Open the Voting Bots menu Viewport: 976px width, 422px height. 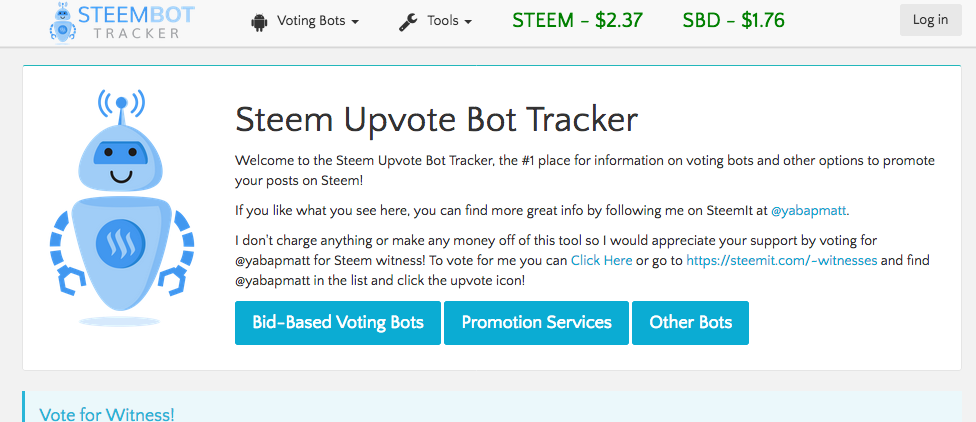point(305,21)
